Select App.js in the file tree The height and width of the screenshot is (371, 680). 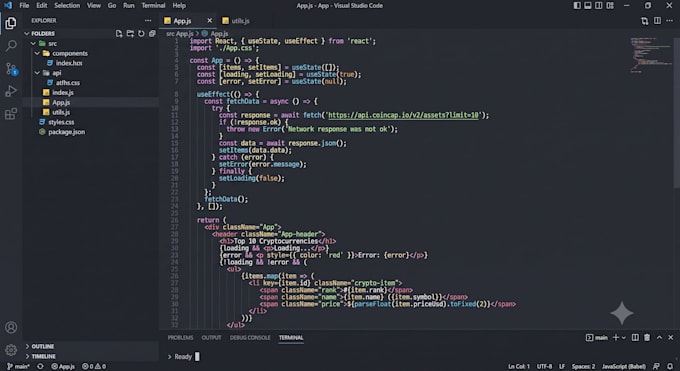click(x=57, y=102)
